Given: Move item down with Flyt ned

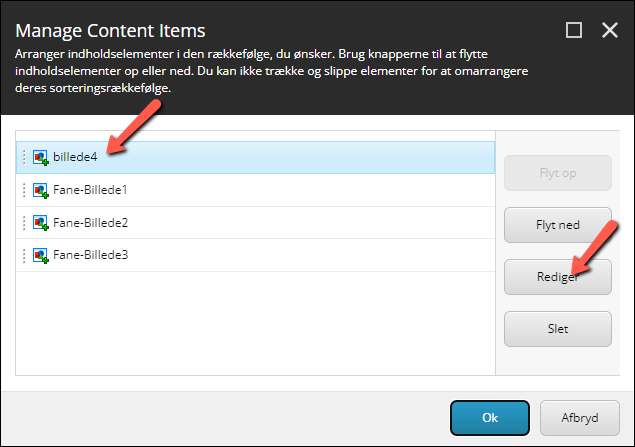Looking at the screenshot, I should point(558,225).
